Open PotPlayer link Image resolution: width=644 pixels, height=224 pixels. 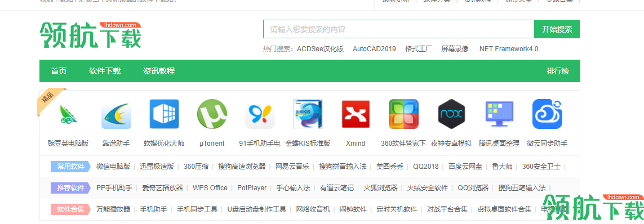click(x=252, y=188)
